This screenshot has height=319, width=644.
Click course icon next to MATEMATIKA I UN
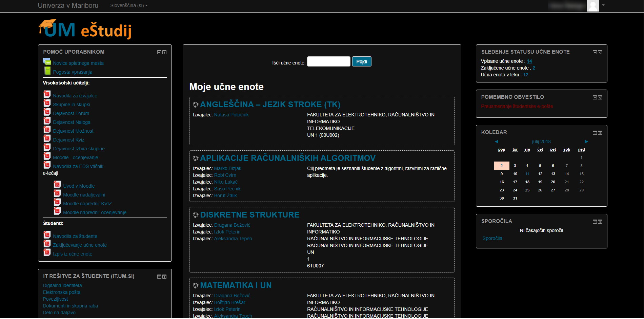click(x=196, y=286)
